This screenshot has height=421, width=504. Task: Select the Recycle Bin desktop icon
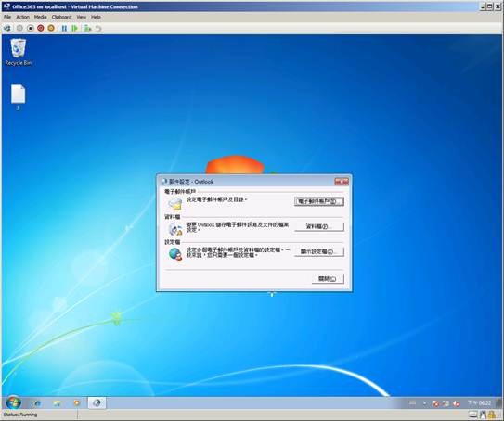coord(18,52)
